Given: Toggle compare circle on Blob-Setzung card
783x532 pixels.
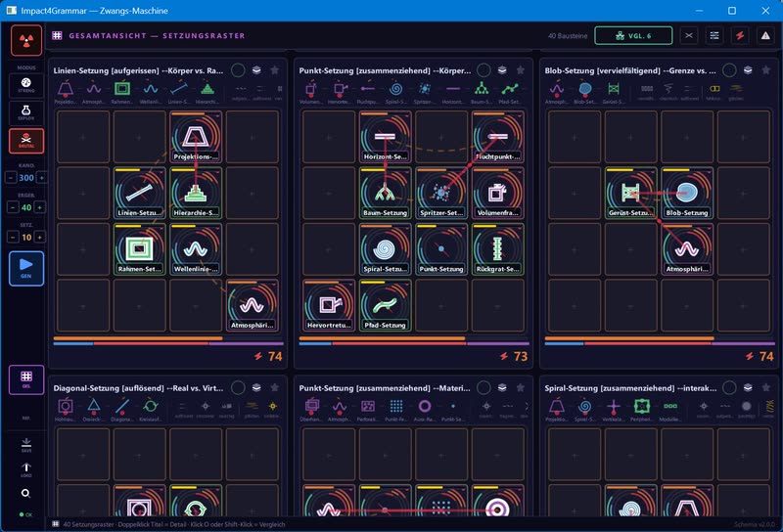Looking at the screenshot, I should click(x=729, y=70).
